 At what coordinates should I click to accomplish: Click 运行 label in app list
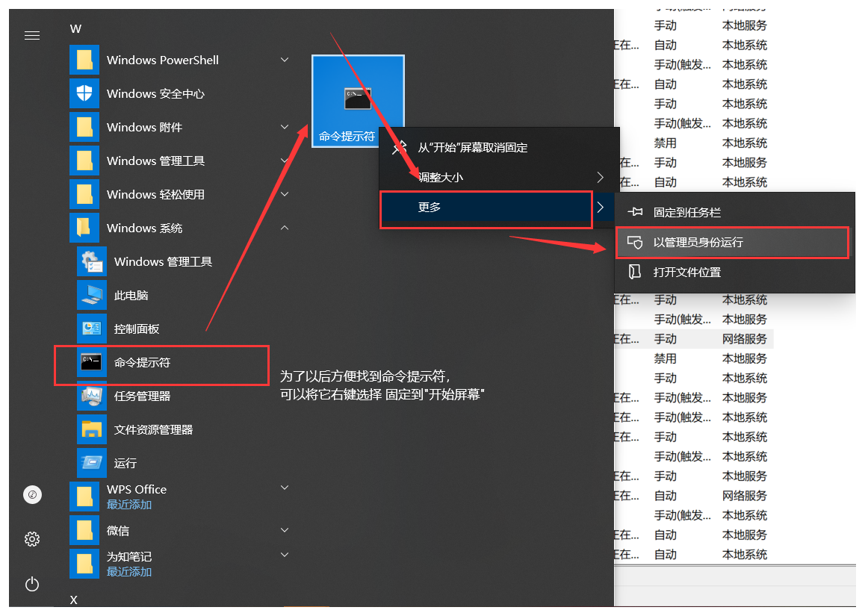pyautogui.click(x=125, y=463)
